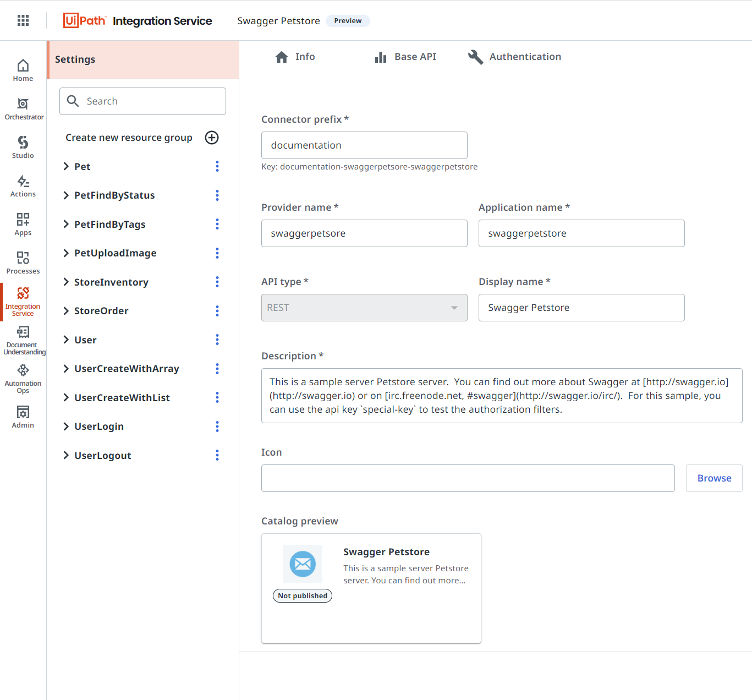Expand the UserCreateWithList group

[66, 397]
